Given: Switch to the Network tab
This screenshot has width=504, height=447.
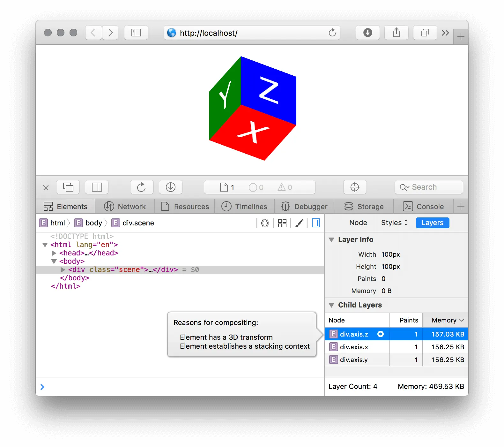Looking at the screenshot, I should point(125,207).
